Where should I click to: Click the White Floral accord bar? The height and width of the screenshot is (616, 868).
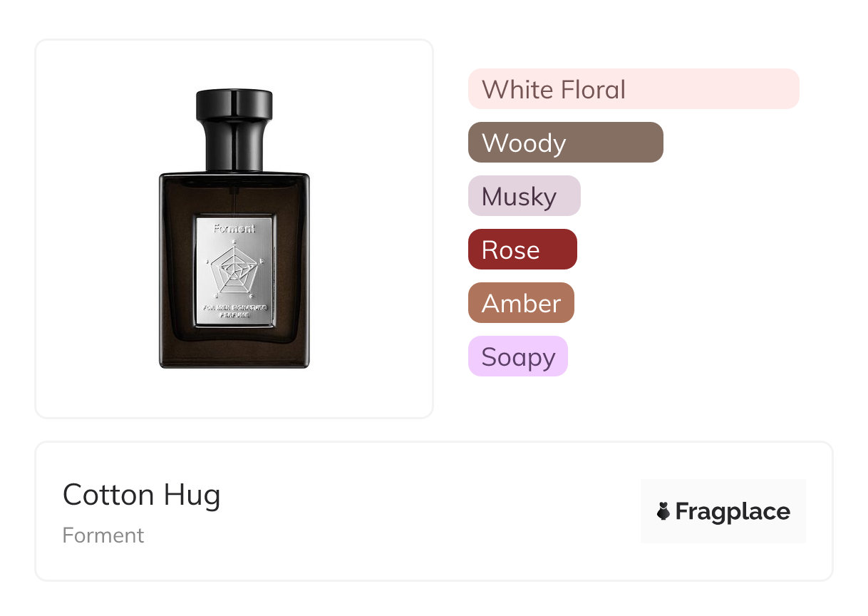634,89
